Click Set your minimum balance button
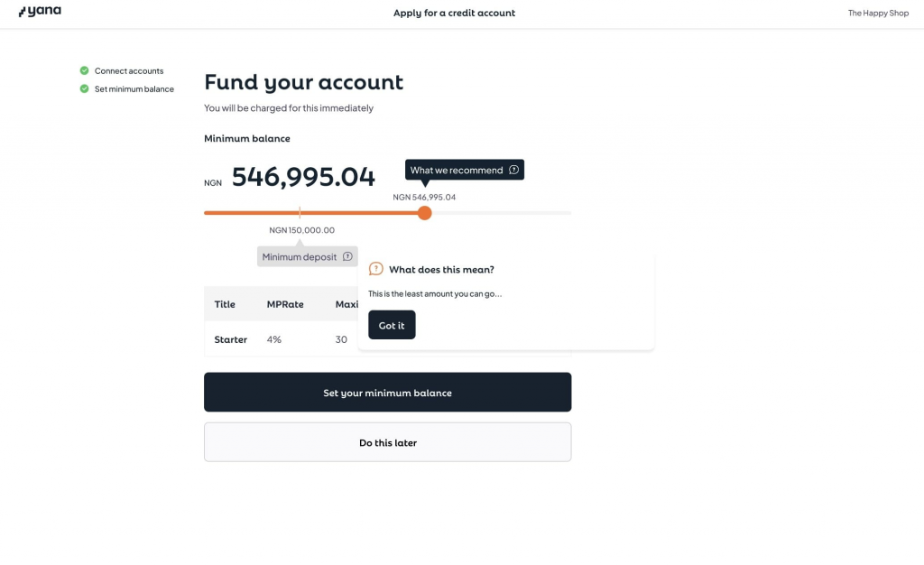924x565 pixels. click(387, 393)
